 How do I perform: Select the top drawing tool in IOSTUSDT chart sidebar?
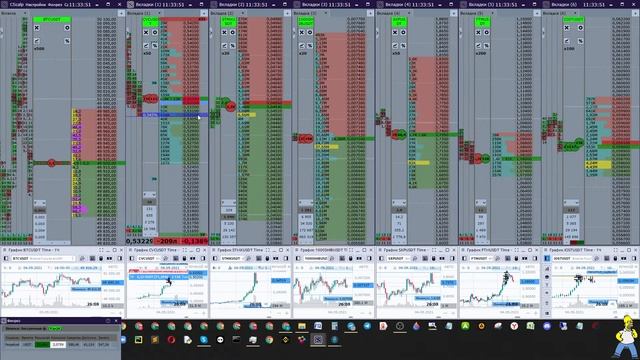547,269
